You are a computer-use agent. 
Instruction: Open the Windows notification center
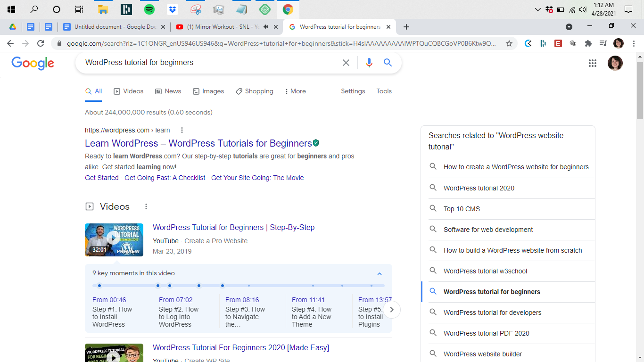[x=628, y=9]
